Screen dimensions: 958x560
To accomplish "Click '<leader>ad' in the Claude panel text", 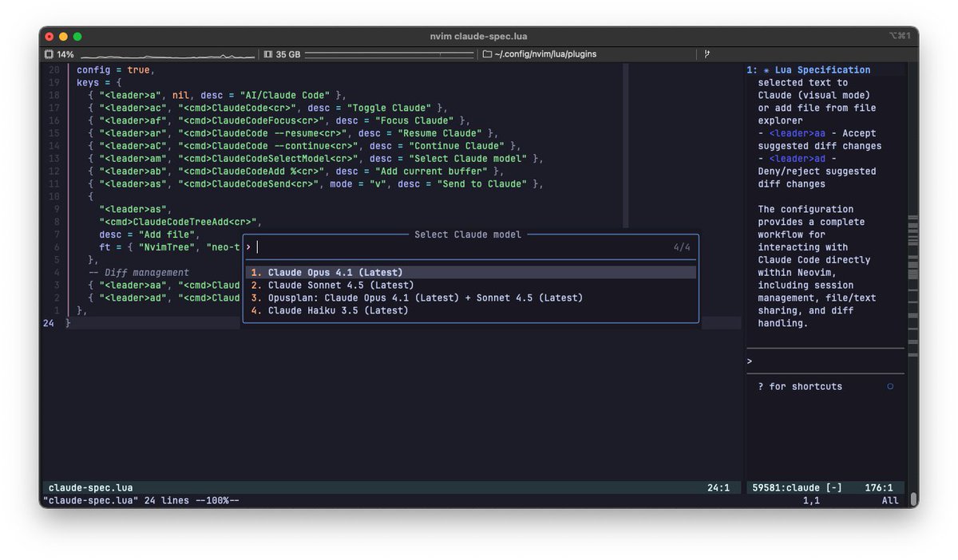I will (795, 159).
